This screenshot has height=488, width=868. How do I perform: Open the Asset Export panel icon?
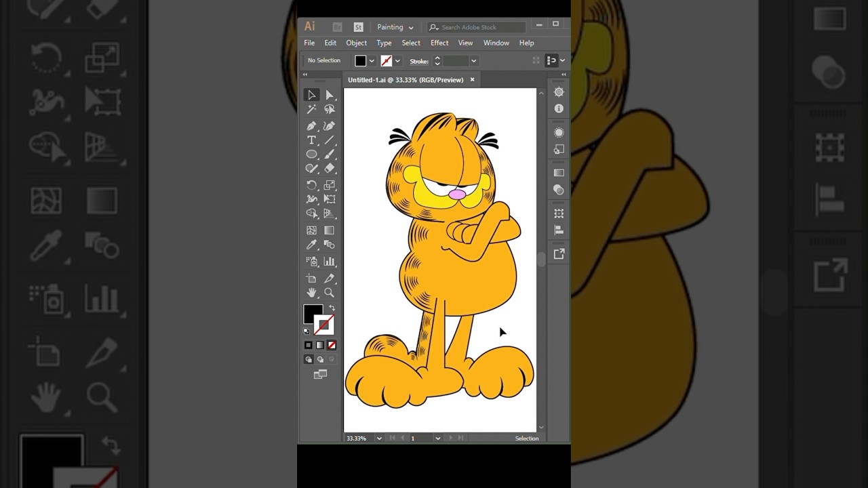[559, 254]
